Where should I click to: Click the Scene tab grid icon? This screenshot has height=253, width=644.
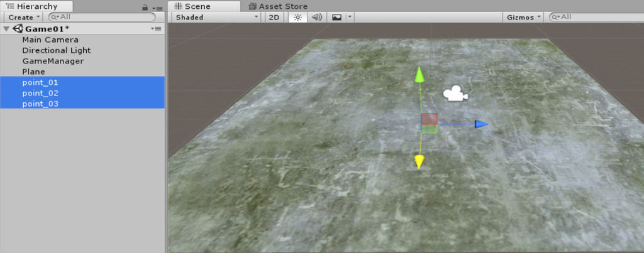tap(178, 6)
